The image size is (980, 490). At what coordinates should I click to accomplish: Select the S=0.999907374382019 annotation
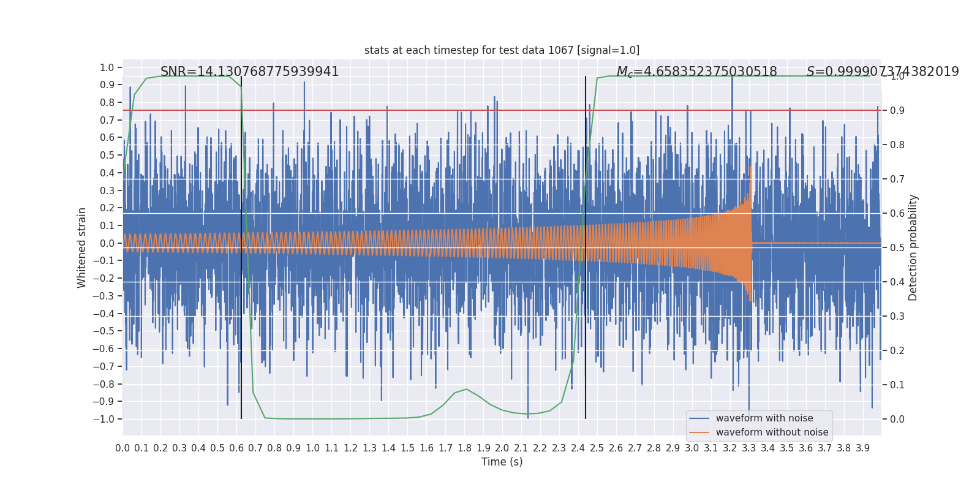883,72
